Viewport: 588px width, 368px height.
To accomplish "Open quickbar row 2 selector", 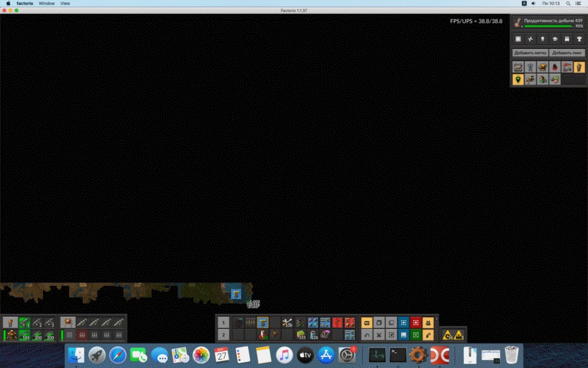I will [224, 335].
